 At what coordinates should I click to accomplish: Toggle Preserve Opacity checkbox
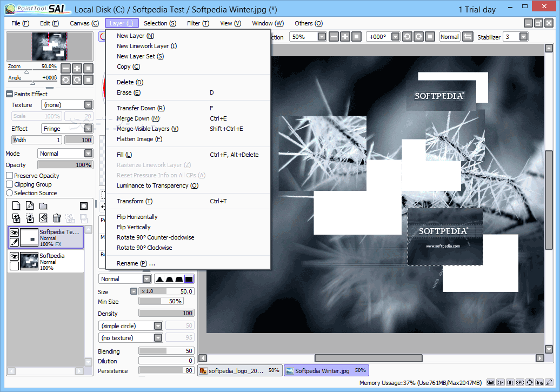10,175
